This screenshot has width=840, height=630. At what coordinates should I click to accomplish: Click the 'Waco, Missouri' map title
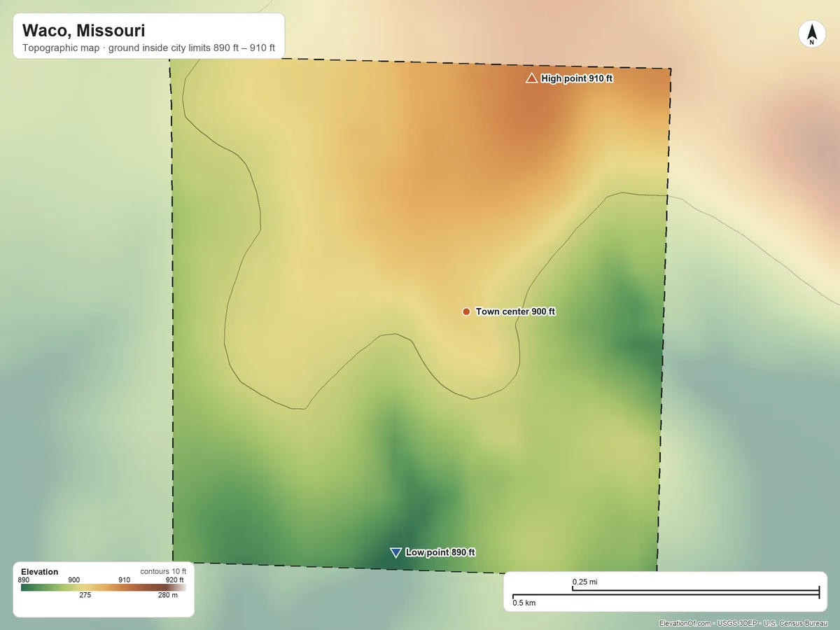[x=84, y=31]
